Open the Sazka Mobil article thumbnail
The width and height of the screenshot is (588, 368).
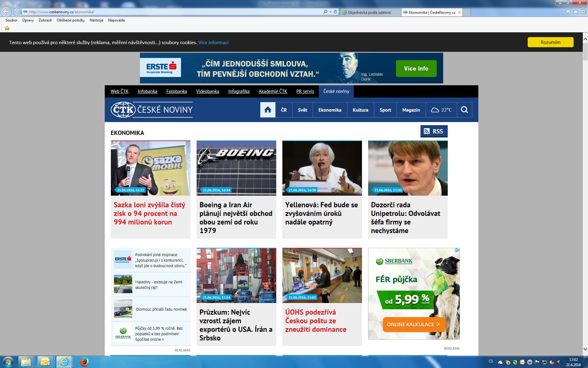(x=150, y=168)
